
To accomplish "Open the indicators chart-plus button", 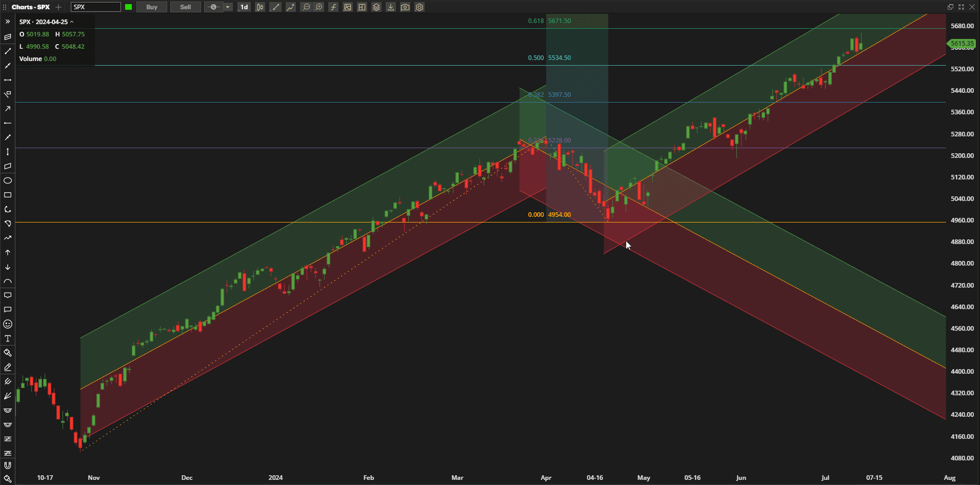I will pyautogui.click(x=291, y=7).
